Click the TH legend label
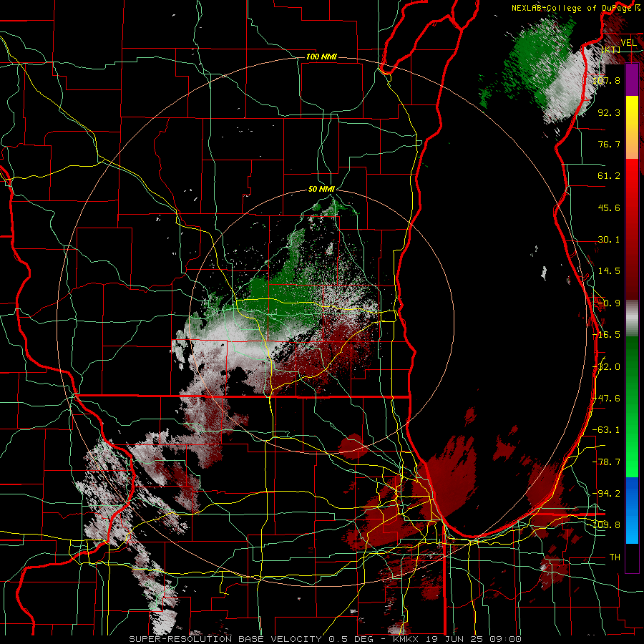The image size is (644, 644). click(x=615, y=557)
